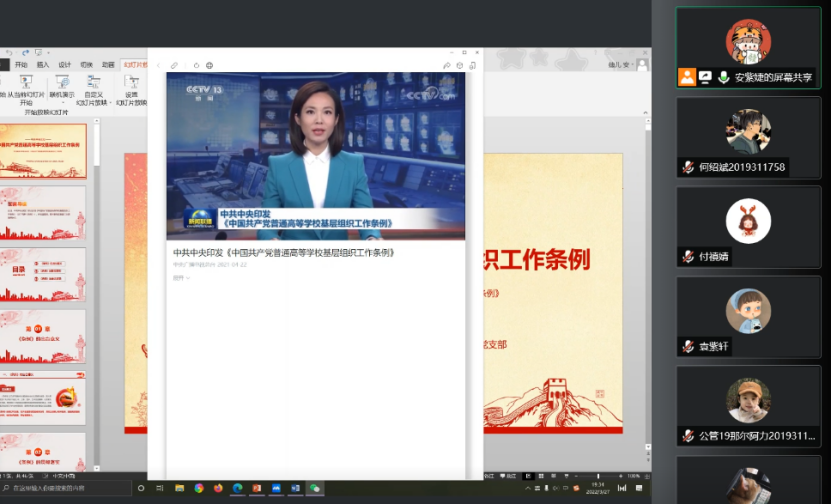The width and height of the screenshot is (831, 504).
Task: Switch to the 设计 ribbon tab
Action: pos(64,64)
